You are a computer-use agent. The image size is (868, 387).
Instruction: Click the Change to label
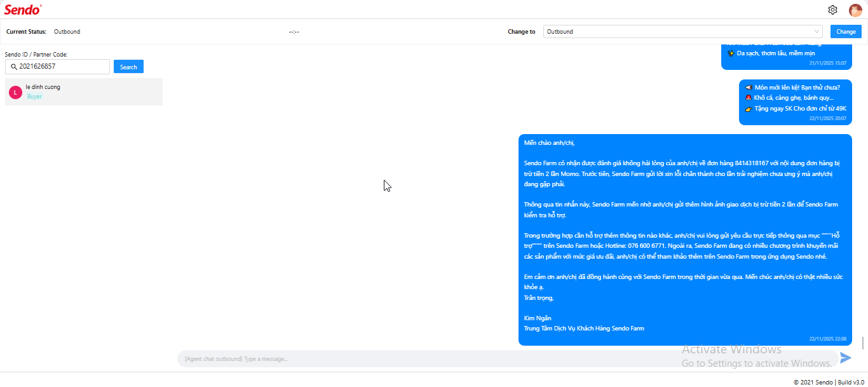tap(521, 32)
